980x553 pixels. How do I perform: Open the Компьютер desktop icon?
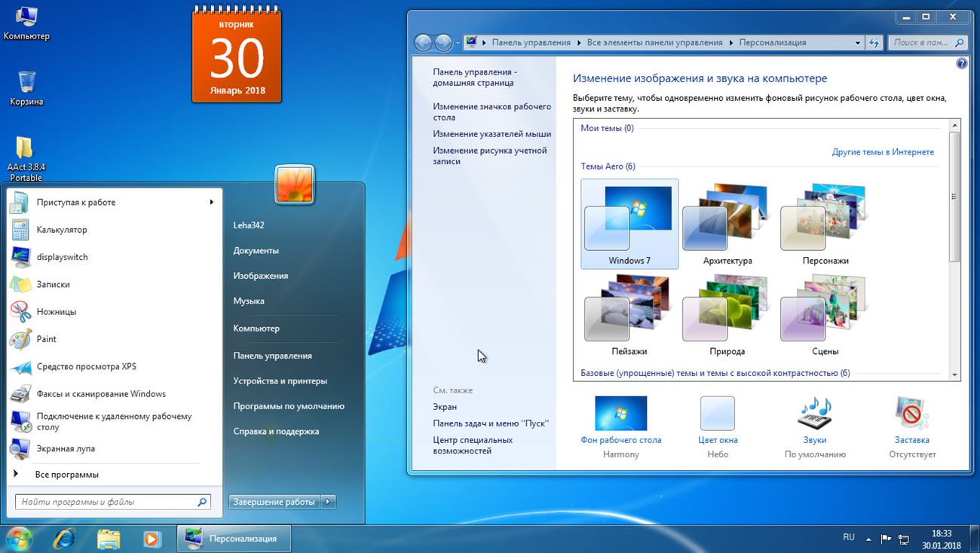pyautogui.click(x=26, y=23)
